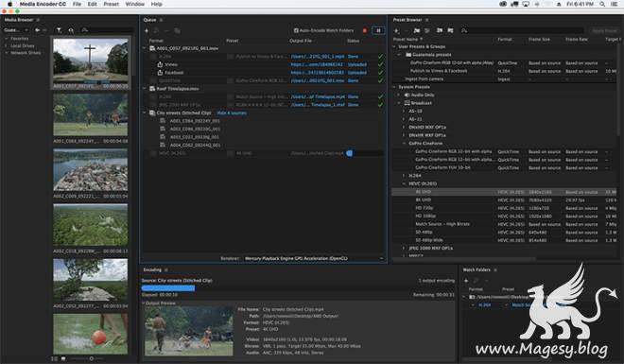Click the Pause Queue button
Screen dimensions: 624x364
(x=378, y=30)
